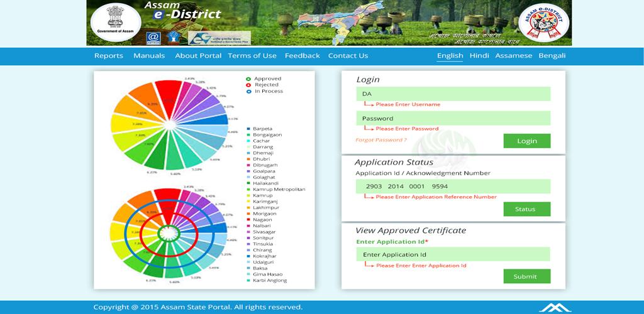Select Karbi Anglong in the legend
The width and height of the screenshot is (644, 314).
(270, 280)
